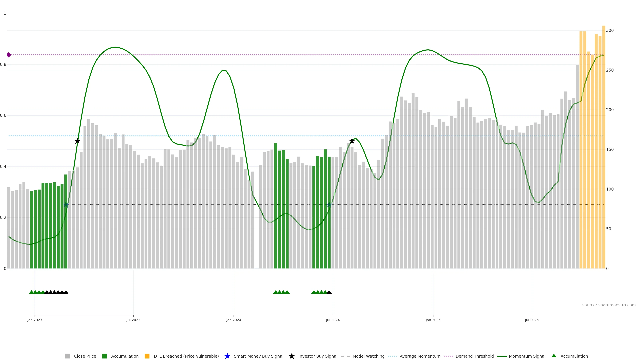Viewport: 644px width, 362px height.
Task: Click the Jul 2025 axis label
Action: 531,320
